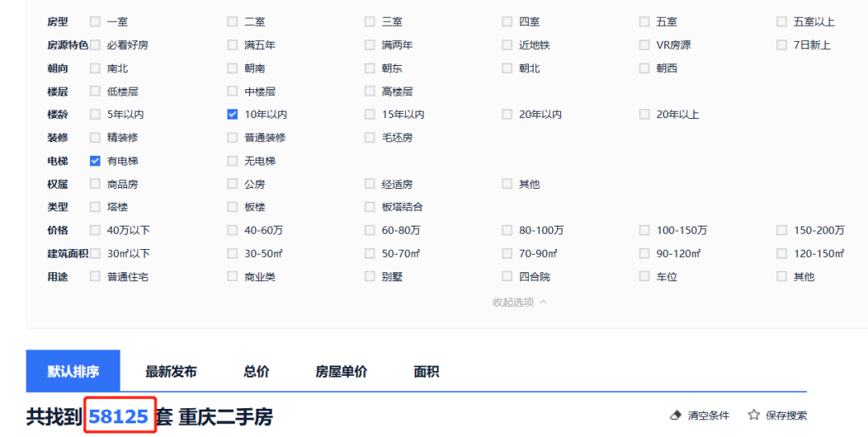
Task: Sort listings by 面积
Action: click(426, 372)
